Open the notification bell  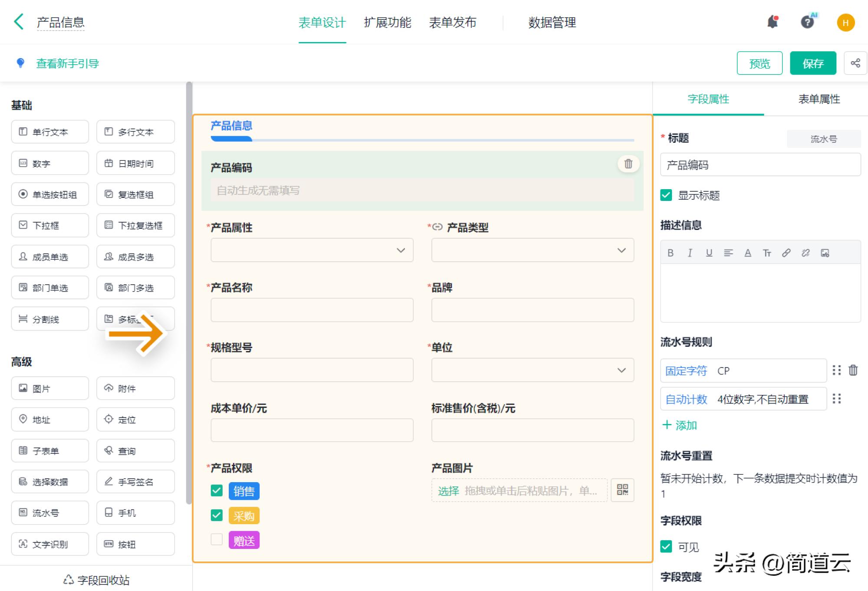coord(773,22)
